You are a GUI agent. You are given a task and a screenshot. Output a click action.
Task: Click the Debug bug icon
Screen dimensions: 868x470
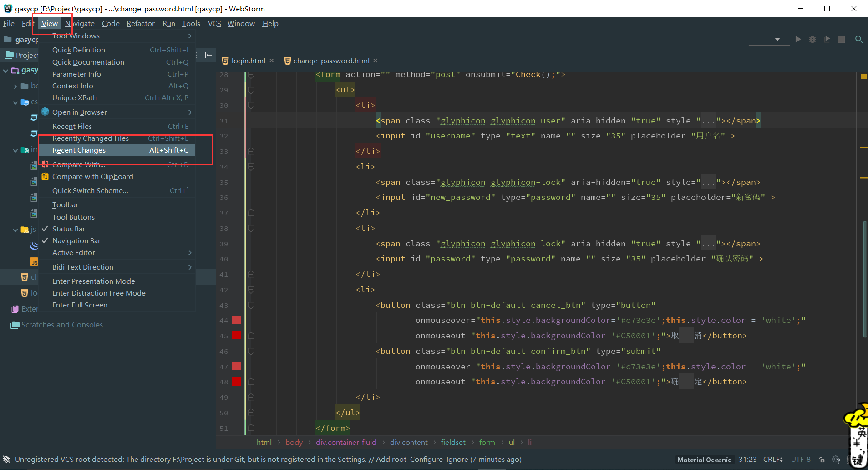[x=812, y=40]
